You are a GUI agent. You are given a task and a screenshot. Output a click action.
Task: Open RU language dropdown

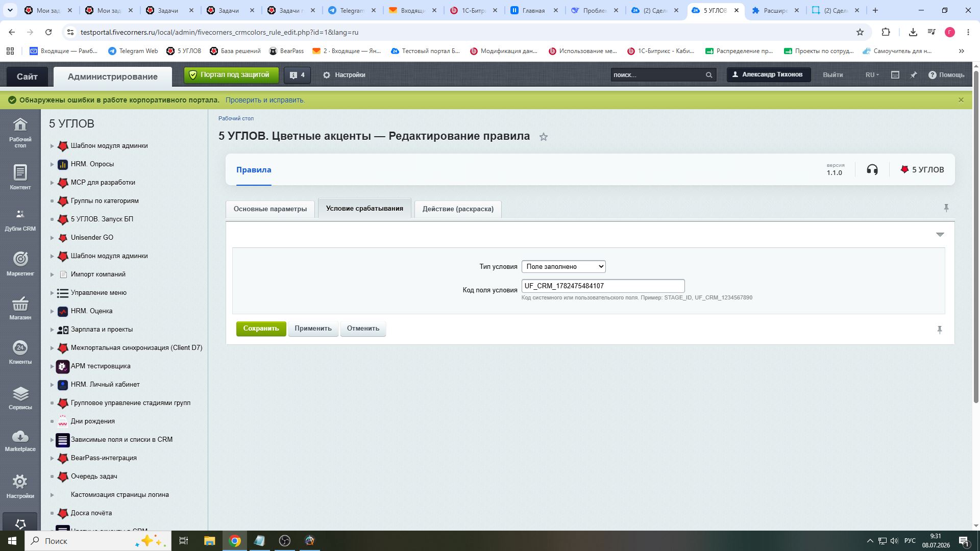(872, 75)
